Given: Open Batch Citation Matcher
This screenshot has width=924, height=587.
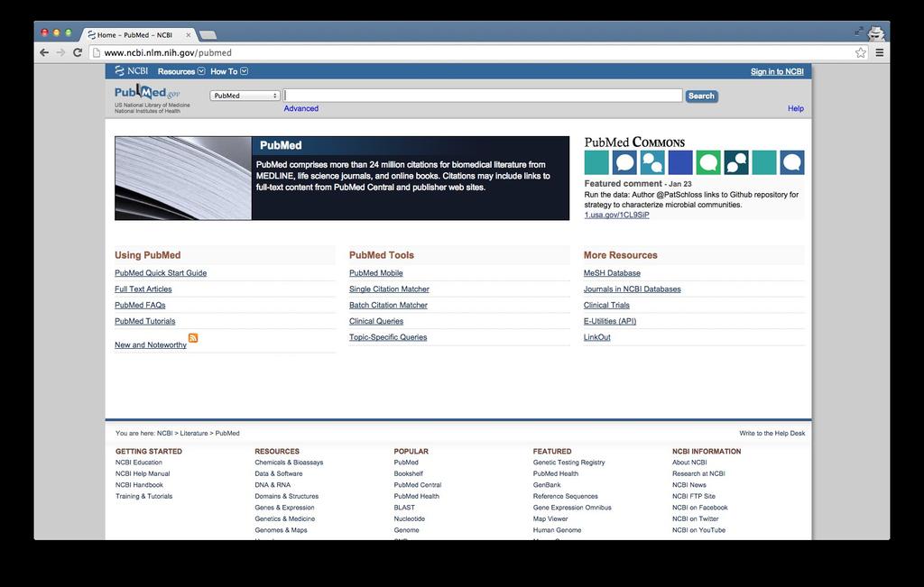Looking at the screenshot, I should (388, 305).
